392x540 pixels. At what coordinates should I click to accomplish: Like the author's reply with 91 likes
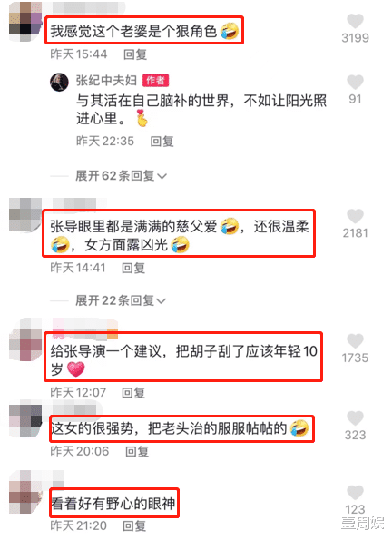coord(355,82)
